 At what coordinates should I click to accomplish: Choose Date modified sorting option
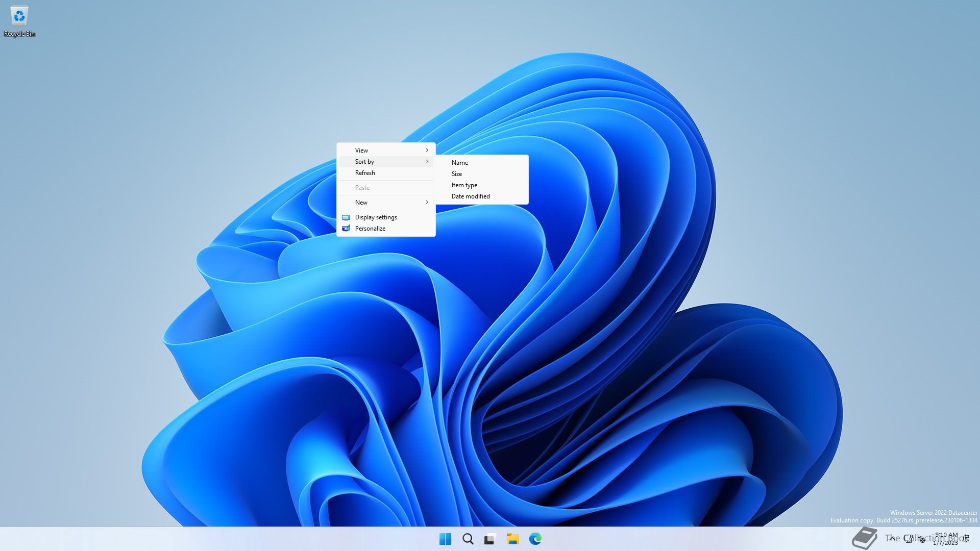[x=470, y=196]
